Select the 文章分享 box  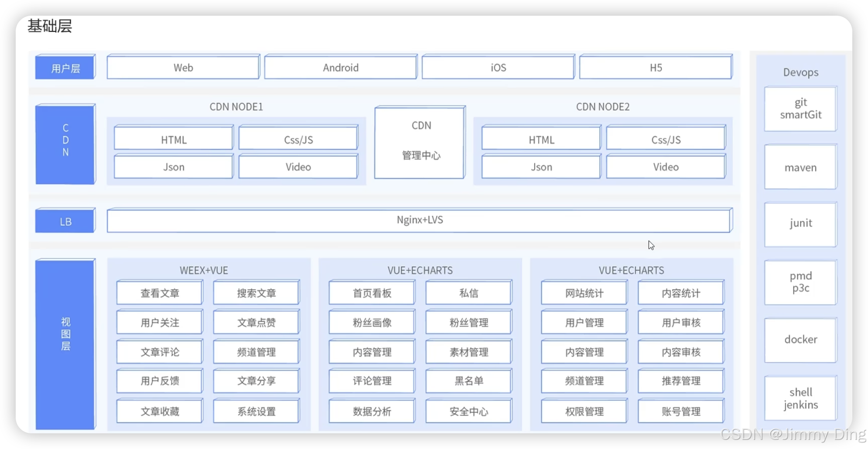click(x=256, y=381)
